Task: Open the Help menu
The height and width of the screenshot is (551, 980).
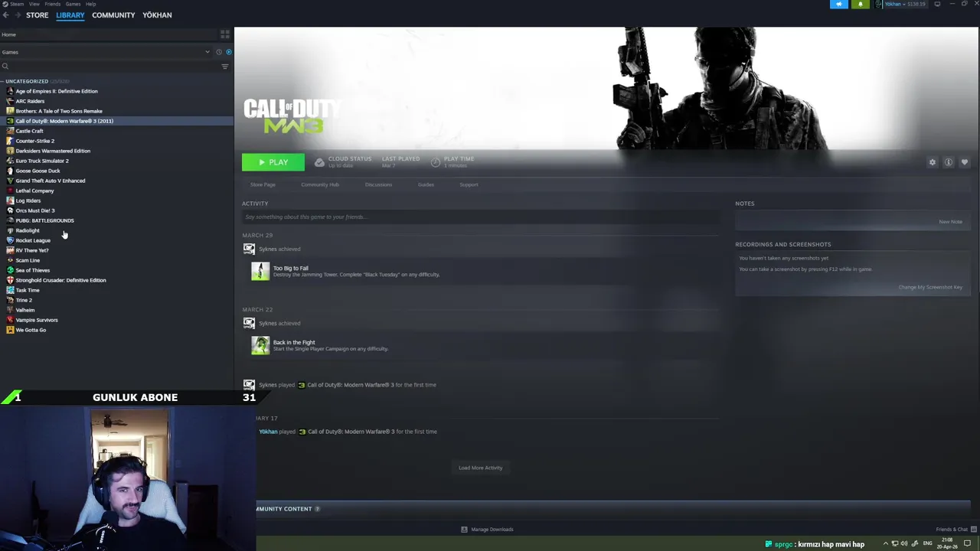Action: (x=90, y=4)
